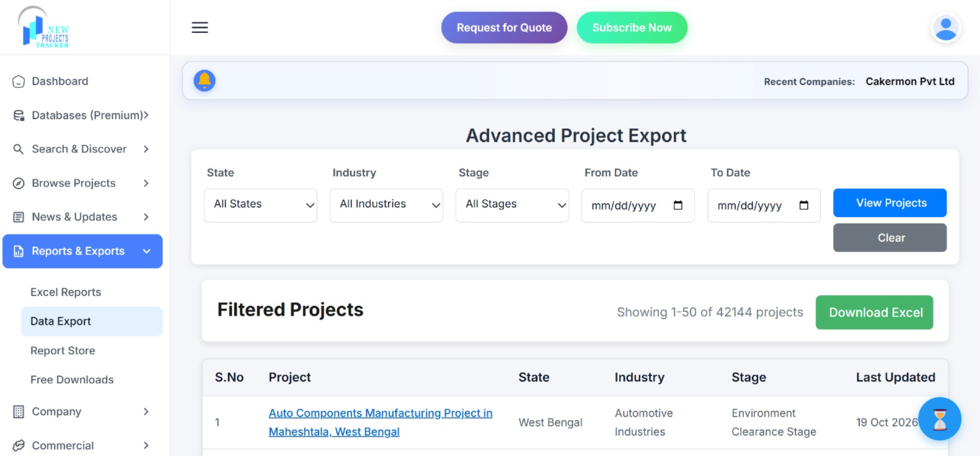Click the Browse Projects compass icon
The image size is (980, 456).
19,183
